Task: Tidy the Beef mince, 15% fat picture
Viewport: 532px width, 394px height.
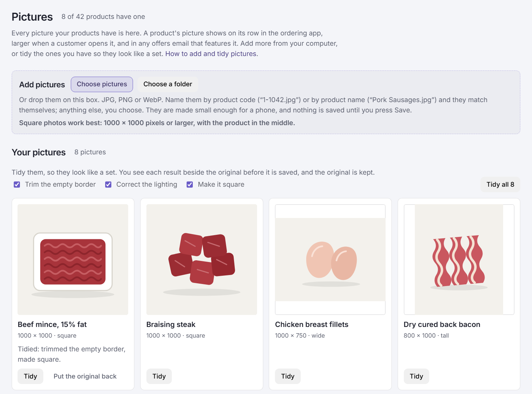Action: (x=30, y=376)
